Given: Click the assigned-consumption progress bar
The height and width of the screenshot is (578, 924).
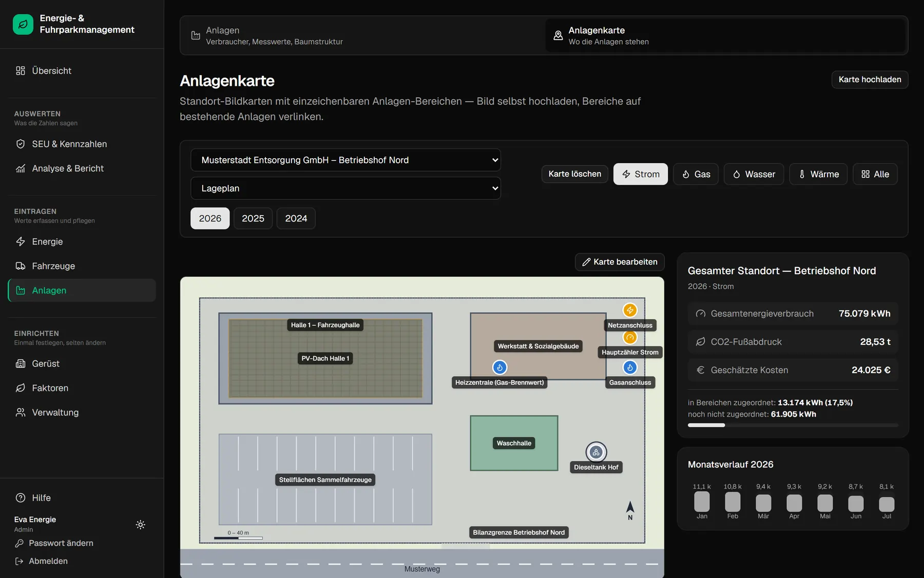Looking at the screenshot, I should (793, 425).
